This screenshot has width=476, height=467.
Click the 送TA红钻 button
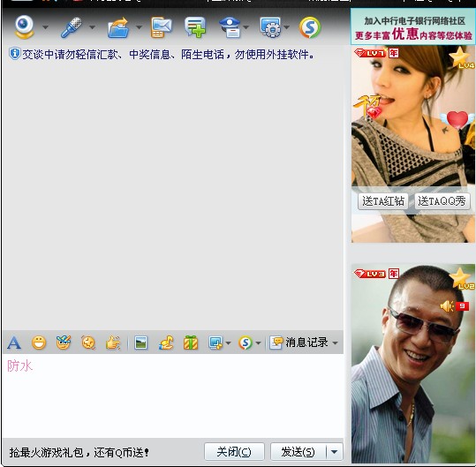point(383,201)
